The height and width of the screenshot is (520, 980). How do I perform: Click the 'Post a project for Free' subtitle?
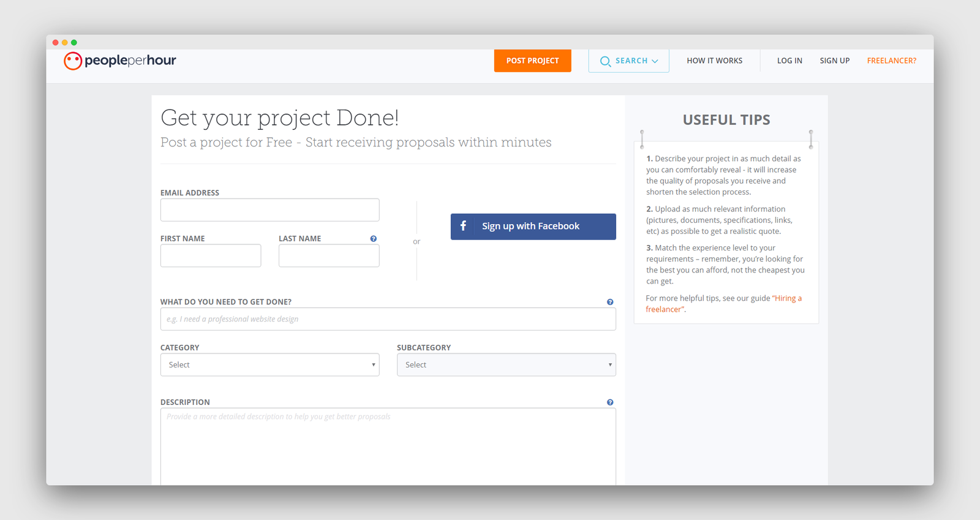356,143
